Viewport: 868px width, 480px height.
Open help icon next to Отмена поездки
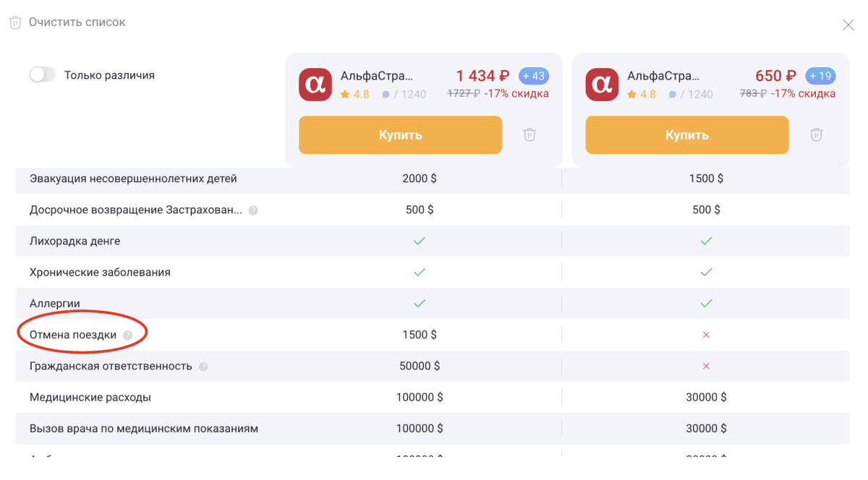pyautogui.click(x=127, y=335)
